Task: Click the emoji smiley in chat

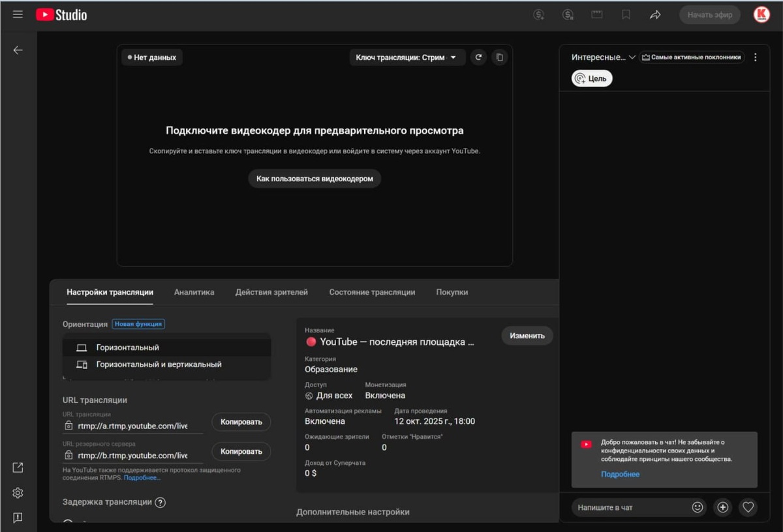Action: 698,507
